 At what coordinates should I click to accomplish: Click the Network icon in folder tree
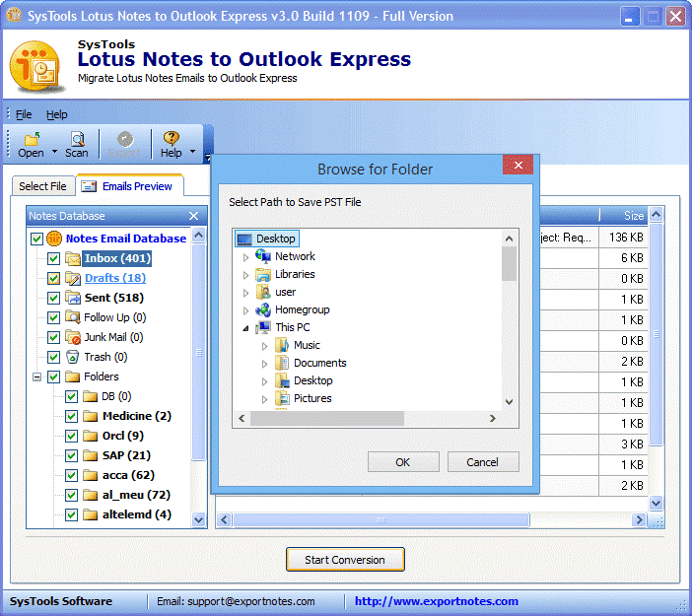[263, 256]
